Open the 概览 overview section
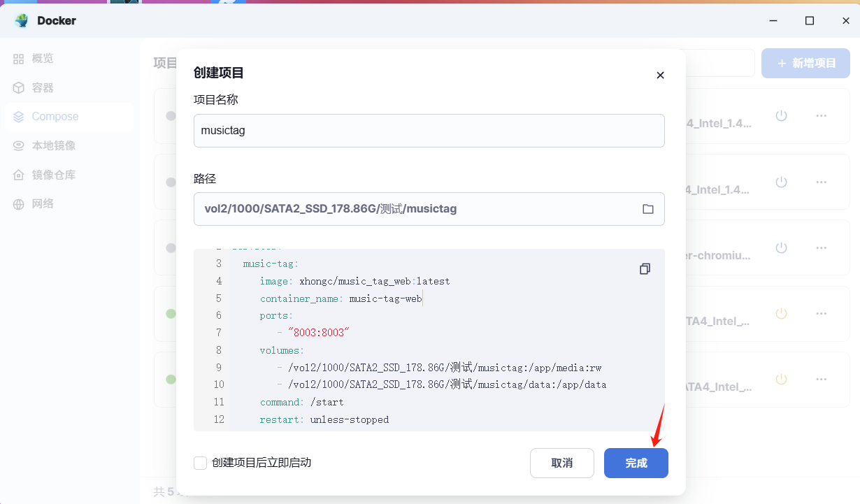The image size is (860, 504). [x=42, y=59]
